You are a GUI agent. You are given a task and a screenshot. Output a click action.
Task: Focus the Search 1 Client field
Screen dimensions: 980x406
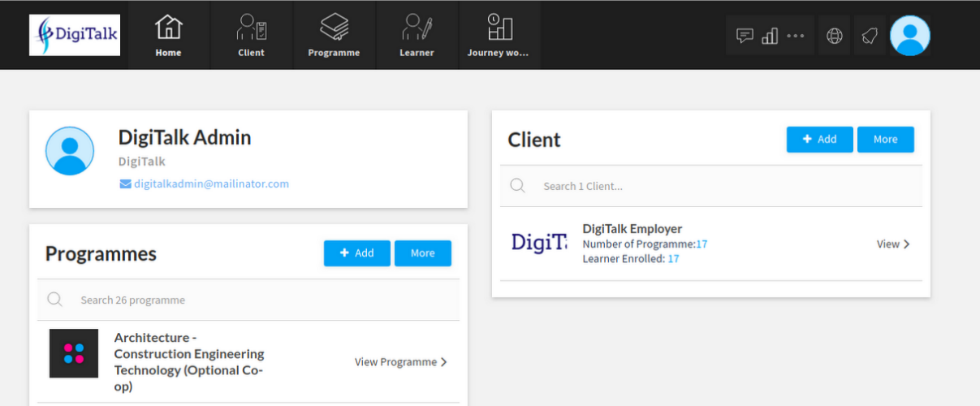pos(711,186)
